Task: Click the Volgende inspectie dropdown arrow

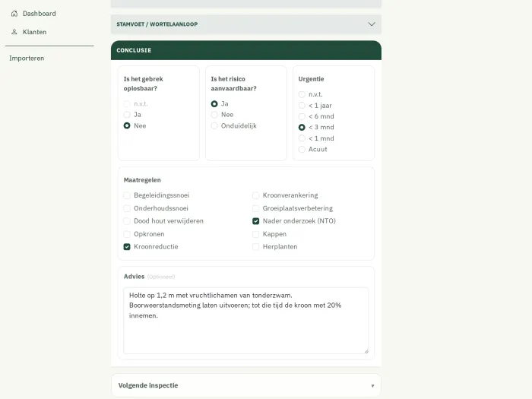Action: click(x=372, y=386)
